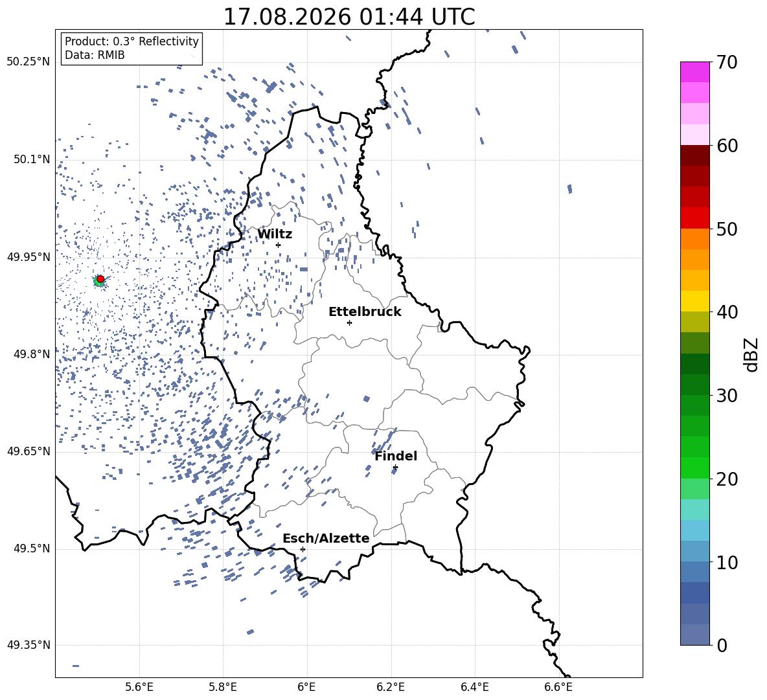The image size is (767, 700).
Task: Click the dBZ colorbar axis label
Action: pos(751,354)
